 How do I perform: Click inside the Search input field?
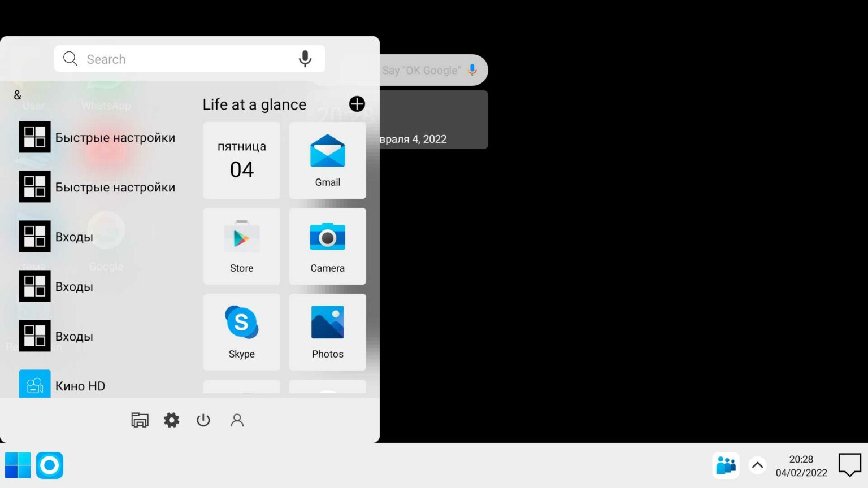pyautogui.click(x=170, y=59)
